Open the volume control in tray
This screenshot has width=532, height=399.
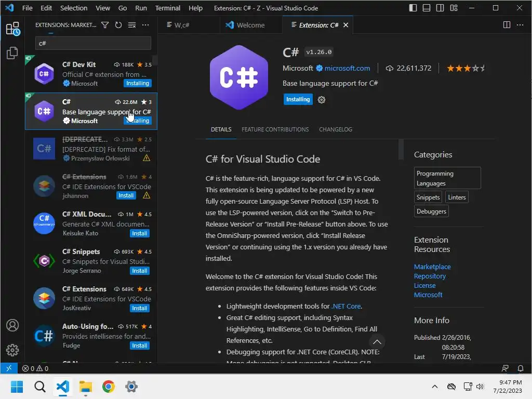click(x=480, y=387)
